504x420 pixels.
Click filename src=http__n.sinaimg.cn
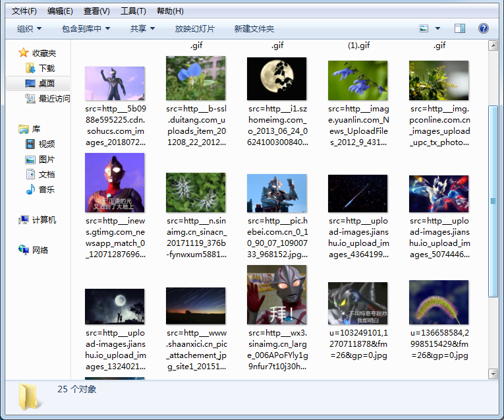[196, 237]
